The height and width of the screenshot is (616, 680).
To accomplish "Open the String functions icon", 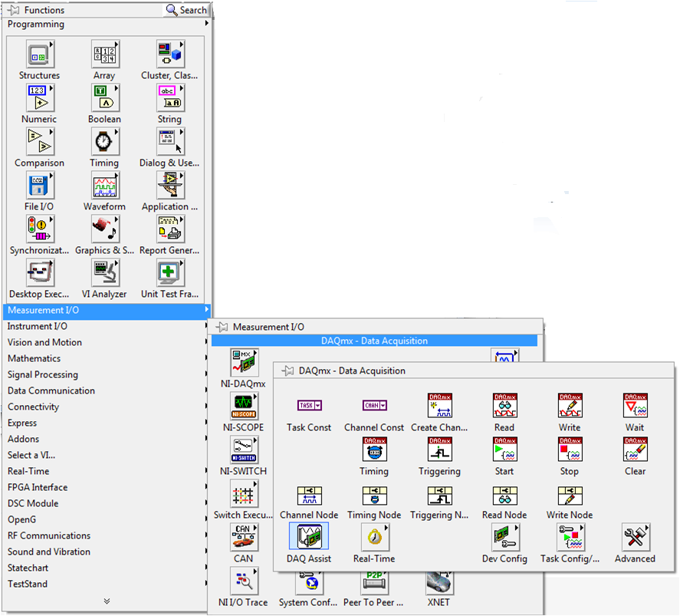I will pyautogui.click(x=169, y=98).
